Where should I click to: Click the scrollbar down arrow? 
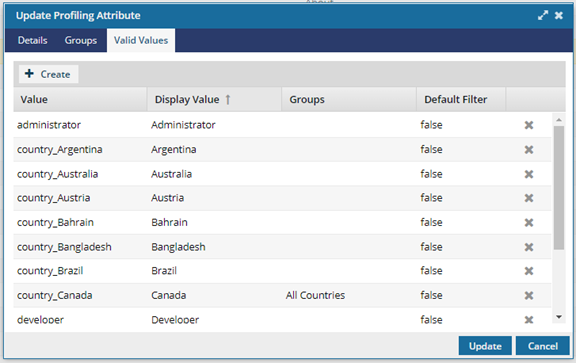coord(559,317)
